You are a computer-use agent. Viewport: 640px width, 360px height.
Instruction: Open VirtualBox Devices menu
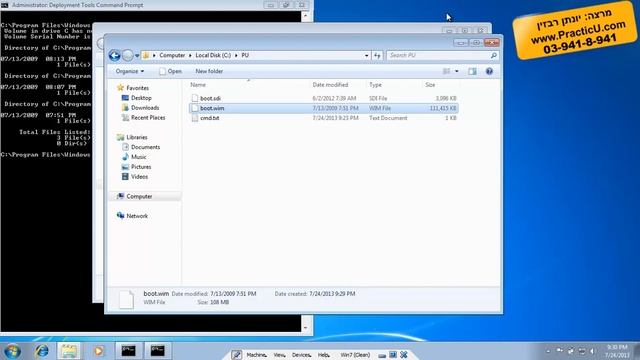pyautogui.click(x=301, y=355)
